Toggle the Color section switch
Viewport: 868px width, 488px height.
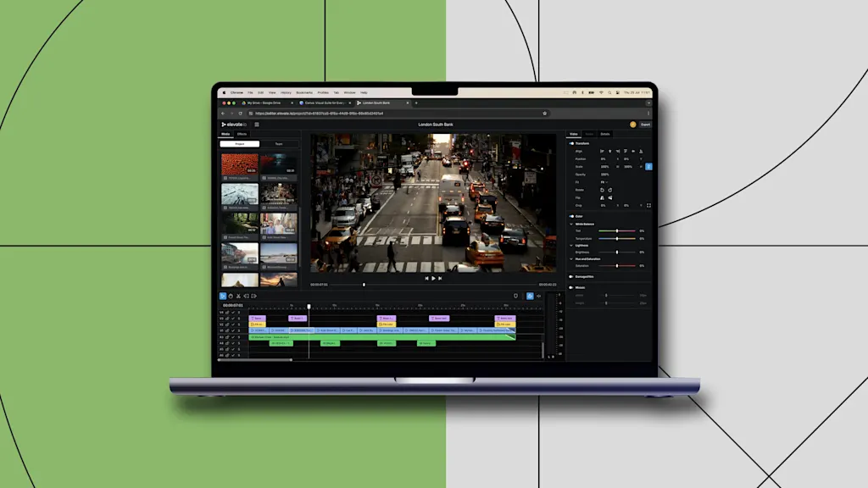(571, 216)
